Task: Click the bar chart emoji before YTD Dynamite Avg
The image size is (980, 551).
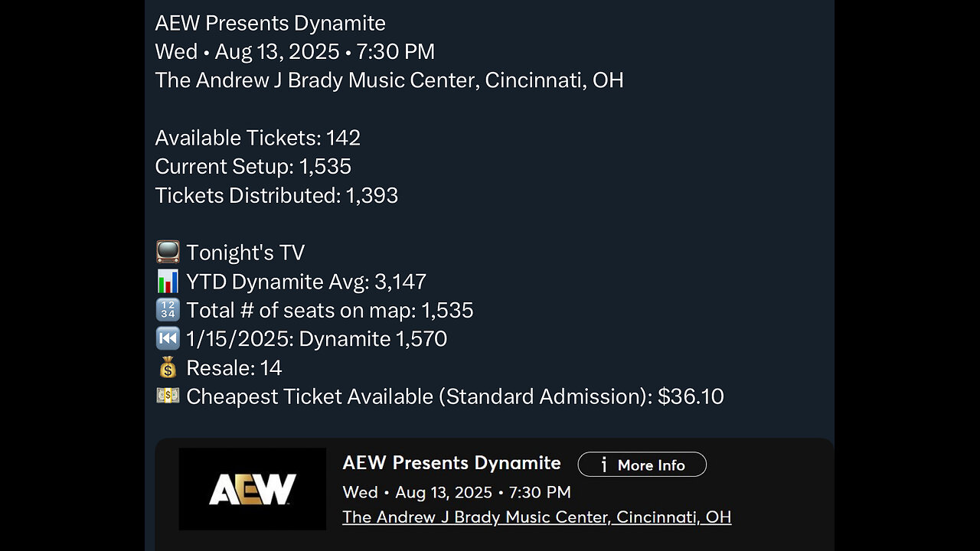Action: [x=168, y=282]
